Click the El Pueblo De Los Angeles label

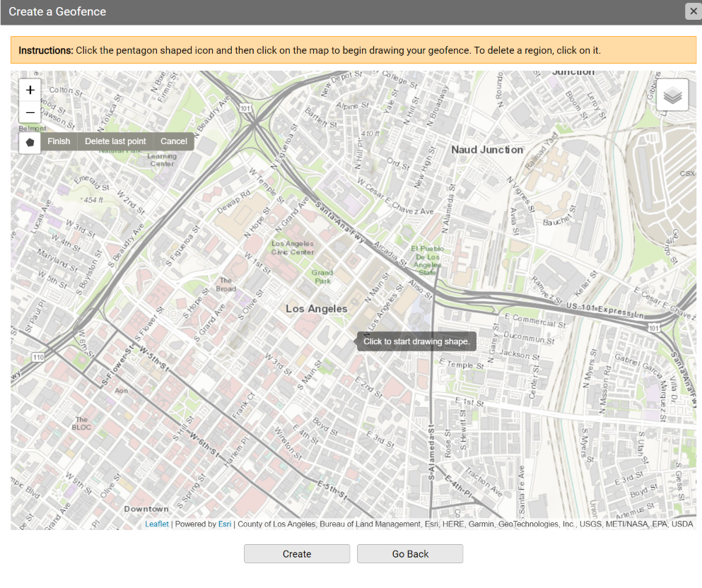(x=427, y=261)
